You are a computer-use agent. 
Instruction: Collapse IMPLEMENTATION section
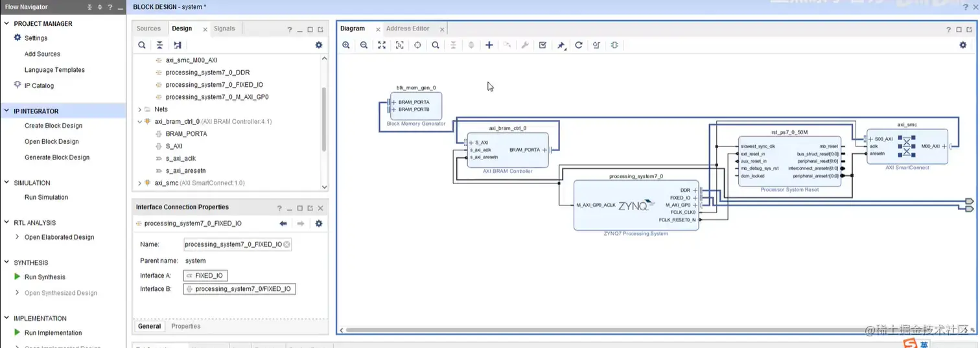tap(7, 318)
